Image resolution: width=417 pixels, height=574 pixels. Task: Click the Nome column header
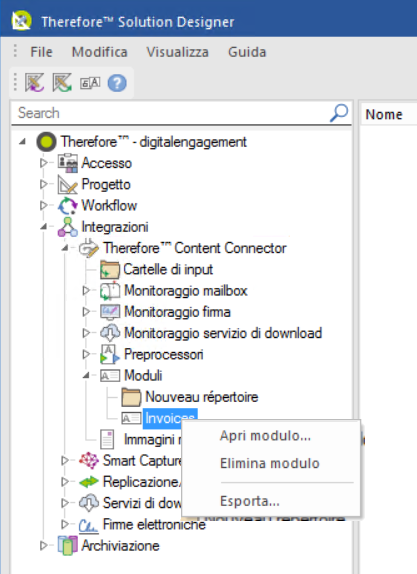(x=384, y=115)
